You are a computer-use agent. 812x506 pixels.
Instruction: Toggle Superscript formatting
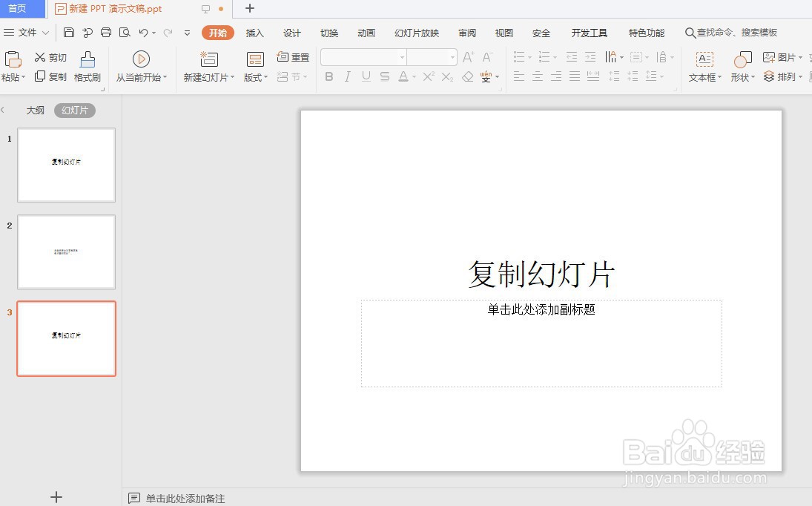429,76
